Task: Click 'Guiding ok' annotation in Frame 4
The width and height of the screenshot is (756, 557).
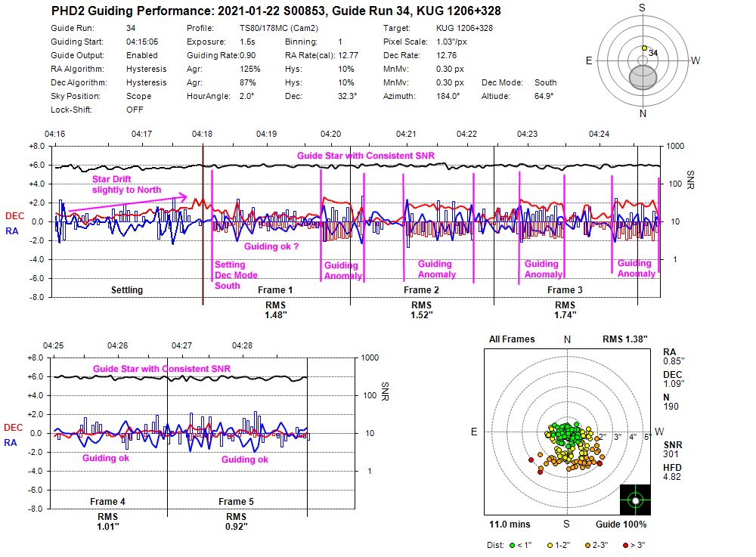Action: 106,458
